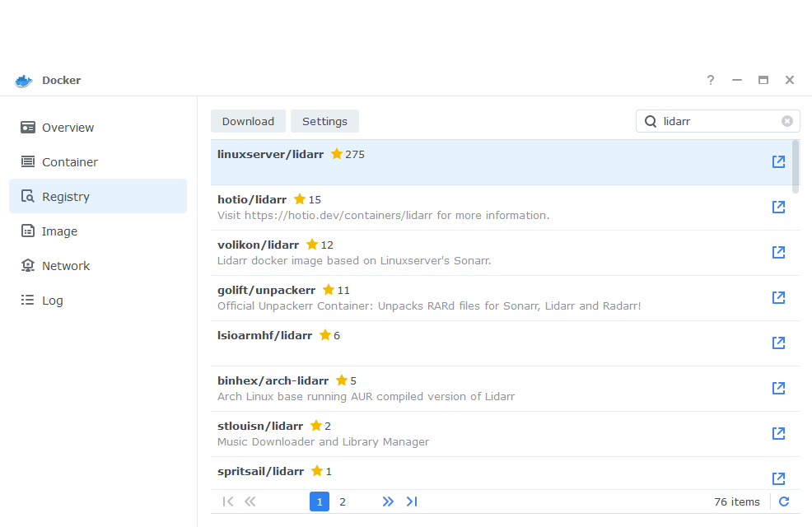The image size is (812, 527).
Task: Open external link for volikon/lidarr
Action: 778,252
